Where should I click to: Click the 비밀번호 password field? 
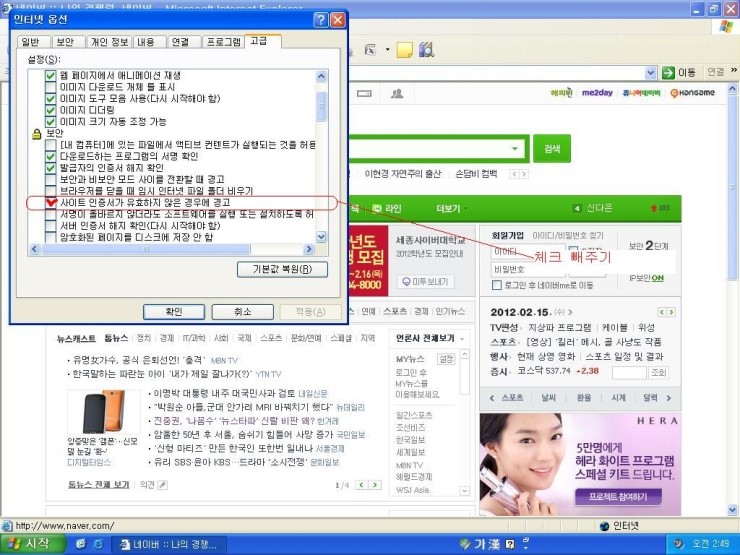pos(528,269)
